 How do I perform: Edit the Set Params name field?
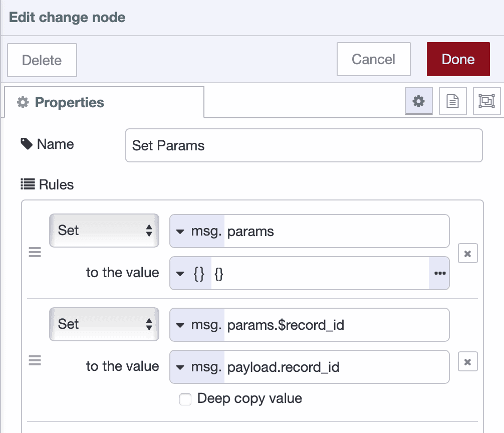tap(303, 145)
